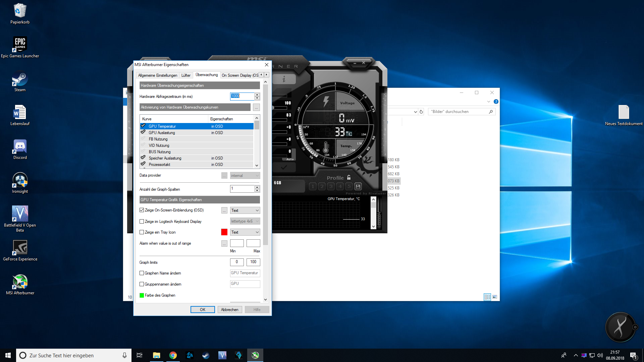Select profile slot 1
644x362 pixels.
click(313, 186)
